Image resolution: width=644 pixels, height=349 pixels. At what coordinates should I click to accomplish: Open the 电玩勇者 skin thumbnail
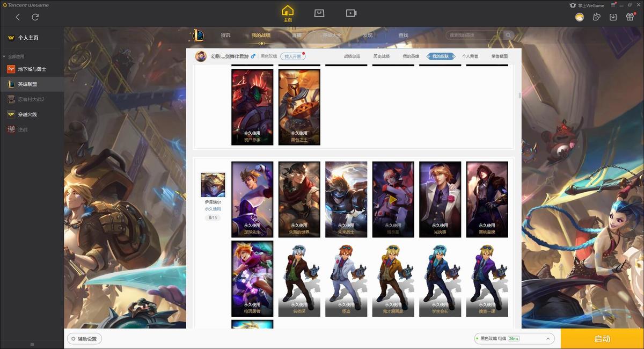[x=252, y=279]
